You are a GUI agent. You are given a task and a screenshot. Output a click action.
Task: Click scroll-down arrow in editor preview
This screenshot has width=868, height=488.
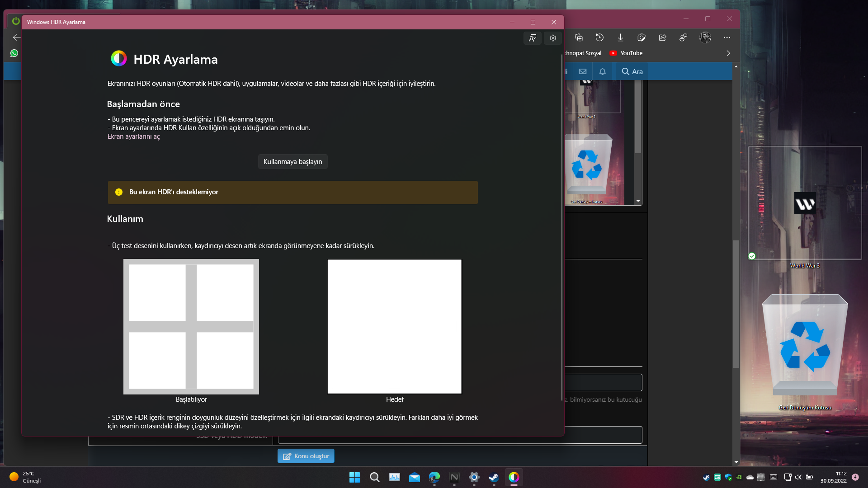638,201
